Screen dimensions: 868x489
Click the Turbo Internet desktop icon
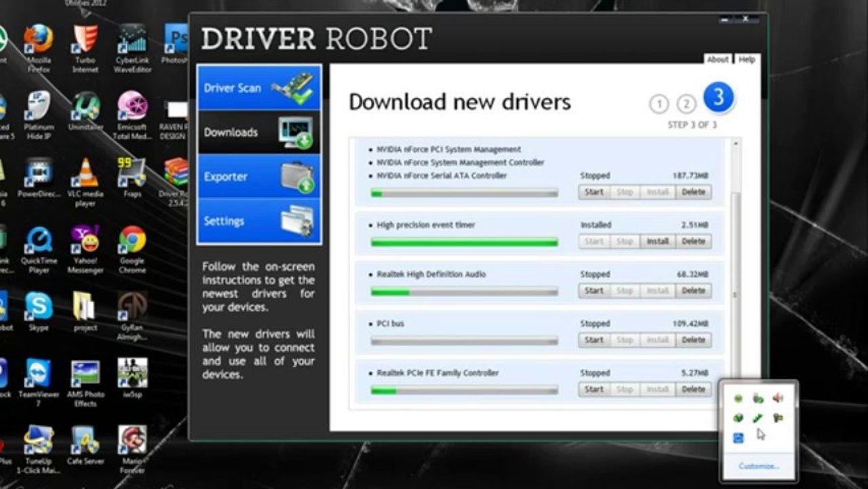click(85, 48)
